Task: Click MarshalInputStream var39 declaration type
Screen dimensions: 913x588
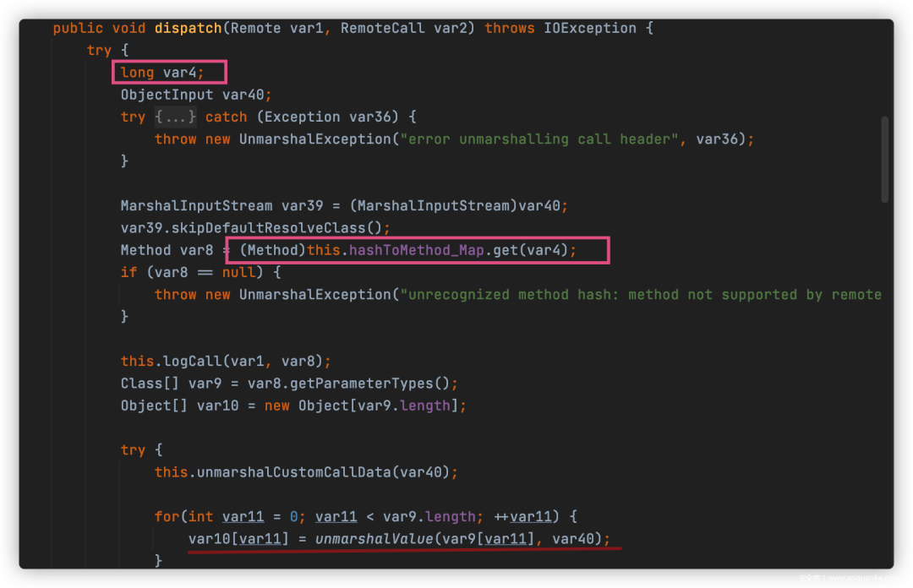Action: (x=196, y=205)
